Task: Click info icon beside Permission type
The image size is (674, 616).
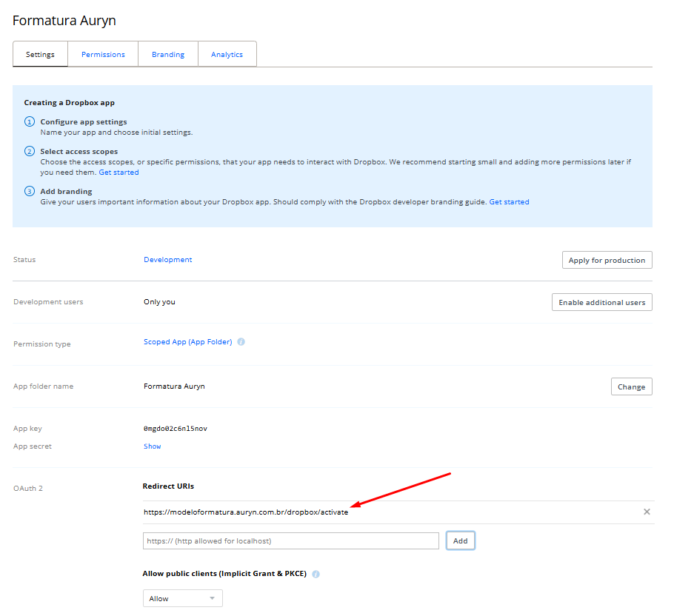Action: (x=241, y=342)
